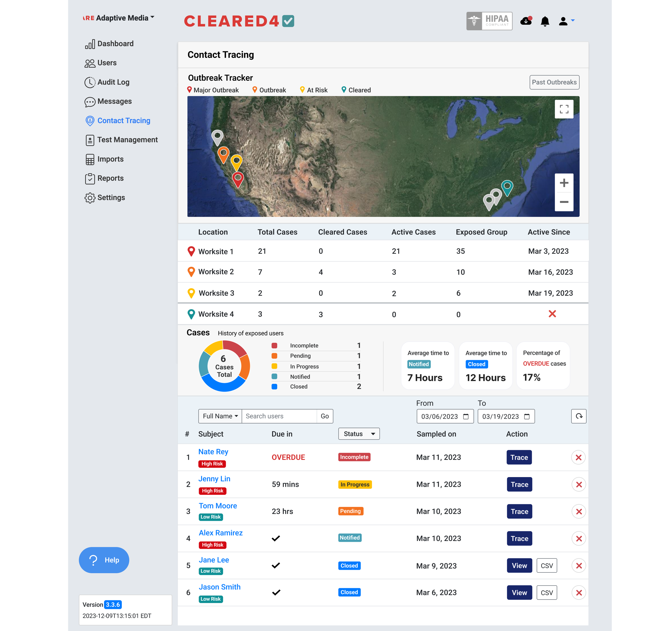
Task: Remove Alex Ramirez's case with red X
Action: click(579, 538)
